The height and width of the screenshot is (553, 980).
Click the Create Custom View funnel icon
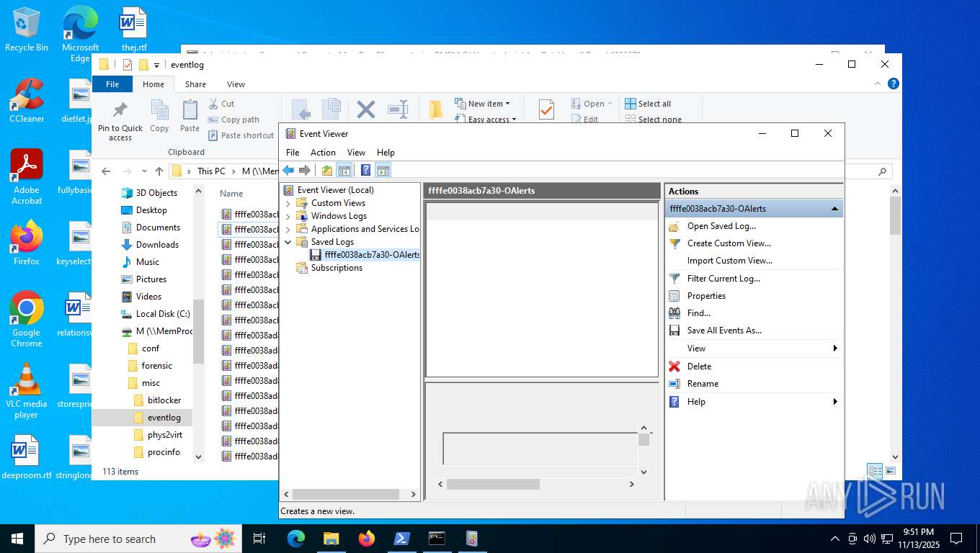coord(674,243)
